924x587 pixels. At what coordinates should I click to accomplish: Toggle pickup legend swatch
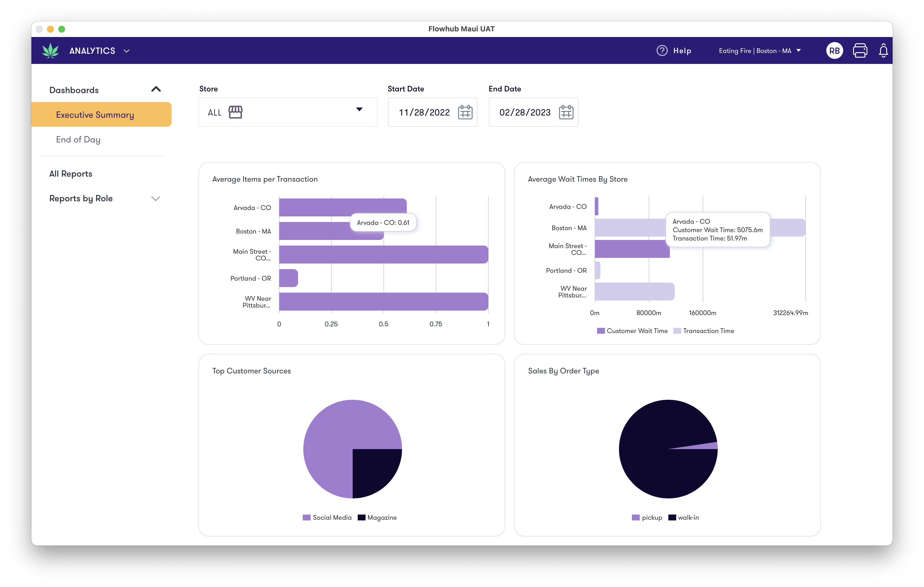(636, 517)
